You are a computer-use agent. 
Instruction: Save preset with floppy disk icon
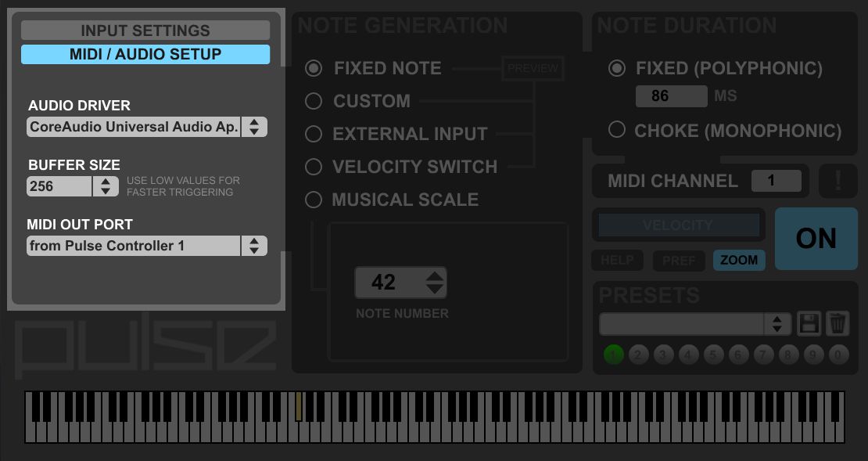click(x=809, y=323)
